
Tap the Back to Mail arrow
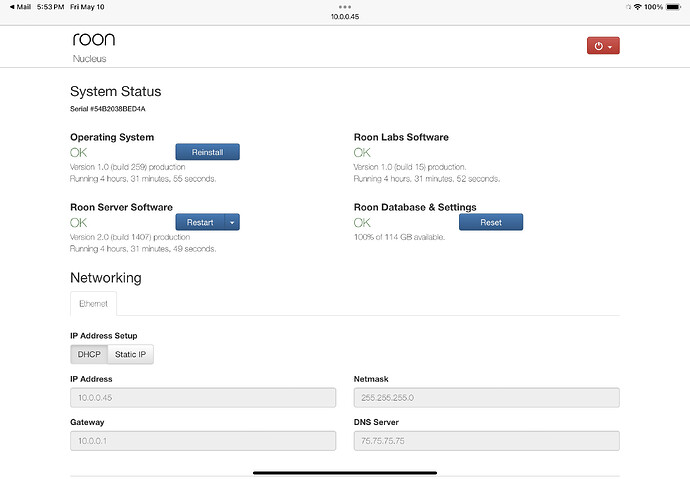pyautogui.click(x=20, y=7)
